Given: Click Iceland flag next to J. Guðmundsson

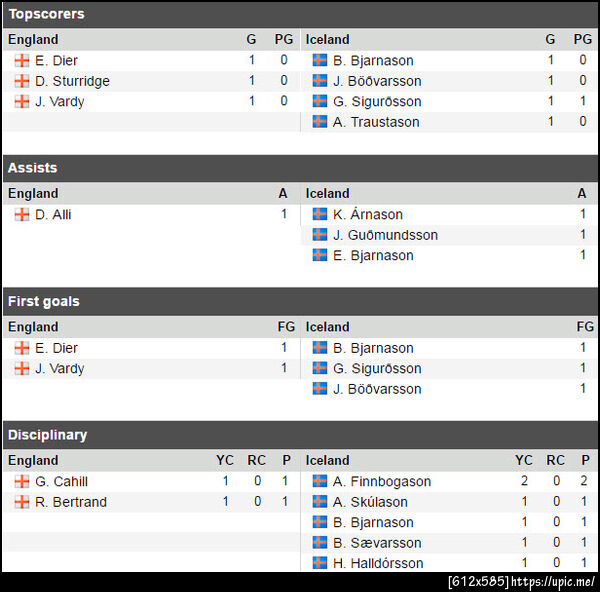Looking at the screenshot, I should pyautogui.click(x=320, y=235).
